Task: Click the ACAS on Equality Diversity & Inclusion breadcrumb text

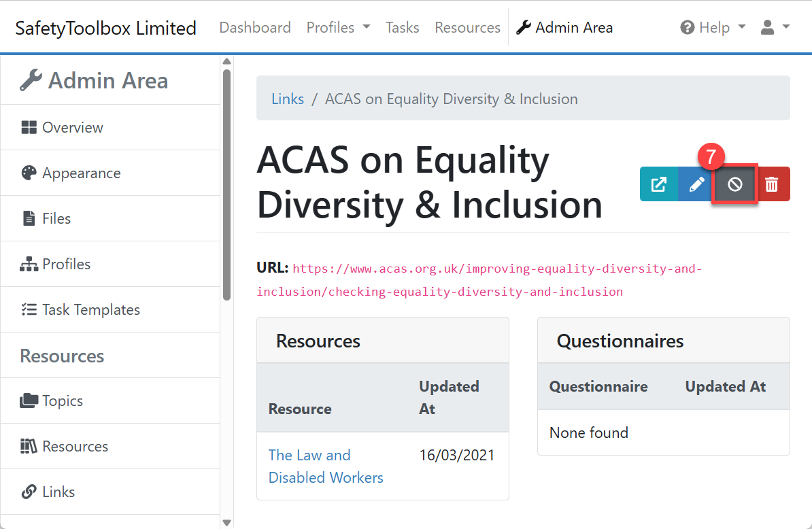Action: (451, 99)
